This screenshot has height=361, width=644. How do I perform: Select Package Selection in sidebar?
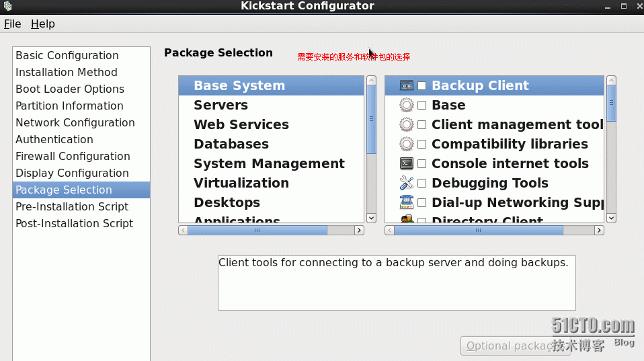[81, 190]
